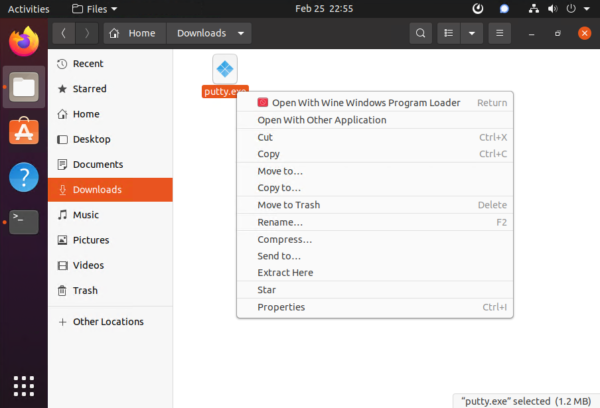This screenshot has height=408, width=600.
Task: Open Other Locations in sidebar
Action: [108, 322]
